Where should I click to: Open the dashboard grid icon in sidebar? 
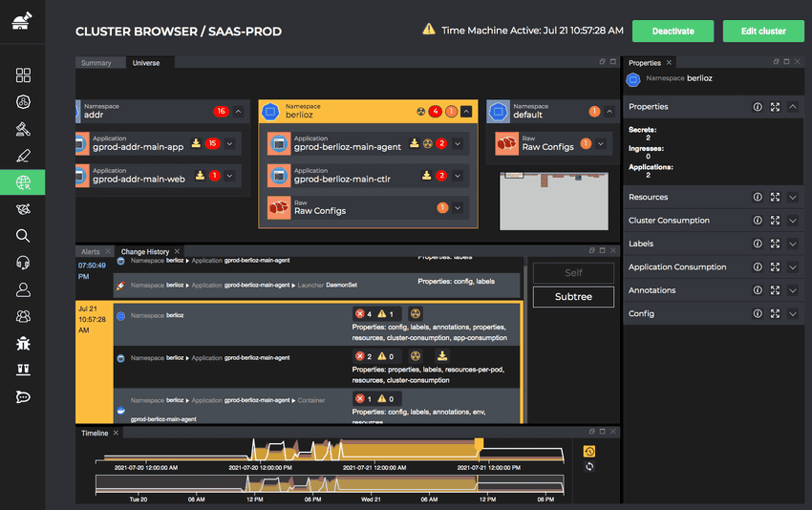24,75
